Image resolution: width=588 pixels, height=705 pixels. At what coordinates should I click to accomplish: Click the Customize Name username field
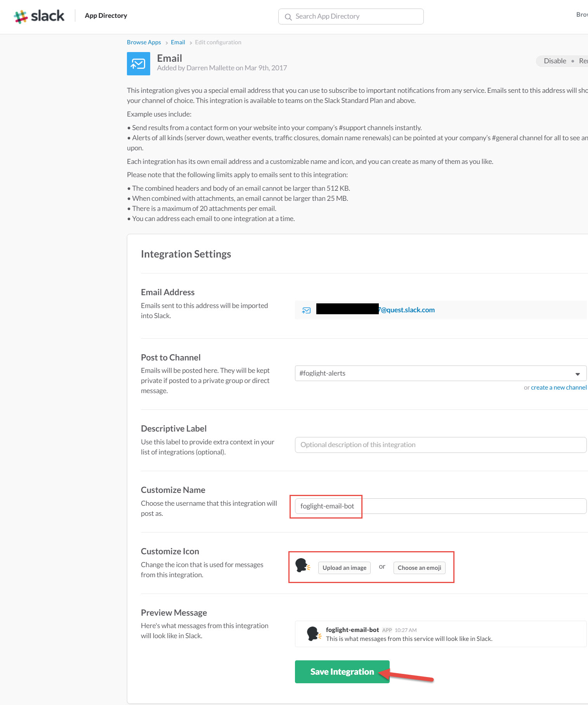(x=440, y=506)
